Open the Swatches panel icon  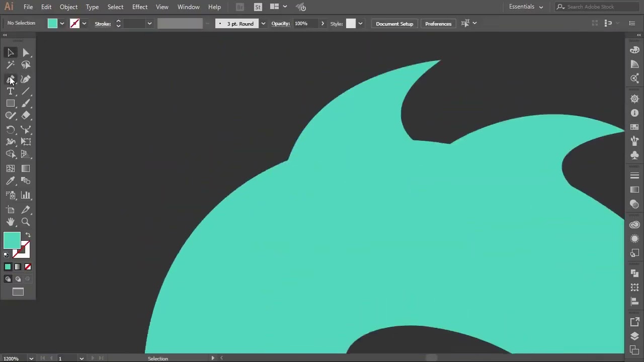[x=634, y=127]
